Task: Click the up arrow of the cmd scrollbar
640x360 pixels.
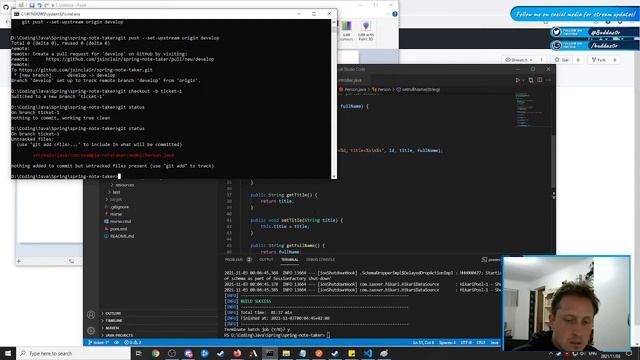Action: (334, 22)
